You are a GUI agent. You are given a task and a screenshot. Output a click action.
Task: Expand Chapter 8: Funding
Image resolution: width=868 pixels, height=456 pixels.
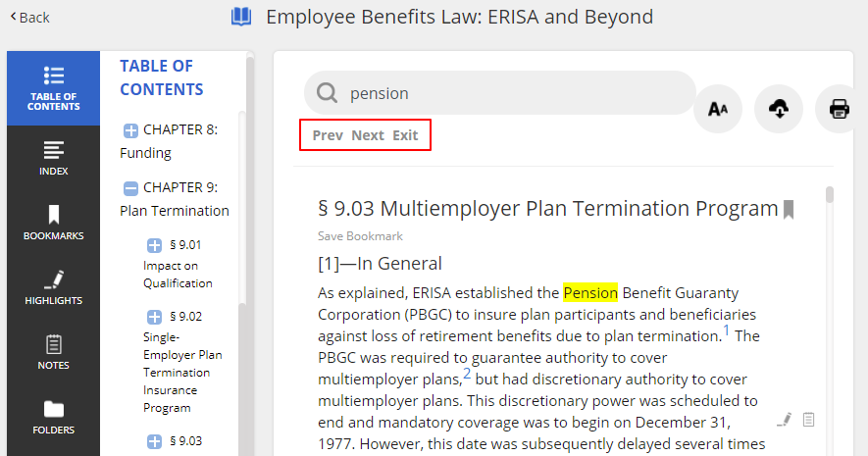[x=130, y=130]
